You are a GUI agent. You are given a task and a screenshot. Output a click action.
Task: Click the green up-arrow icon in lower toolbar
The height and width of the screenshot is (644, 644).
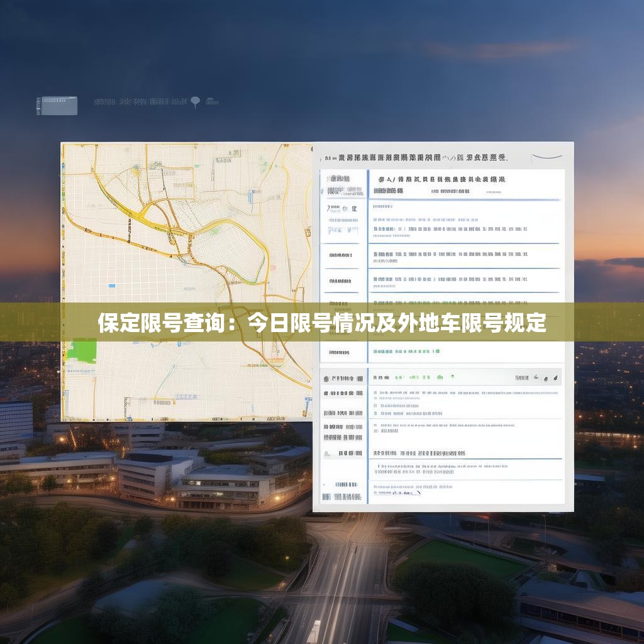point(452,377)
